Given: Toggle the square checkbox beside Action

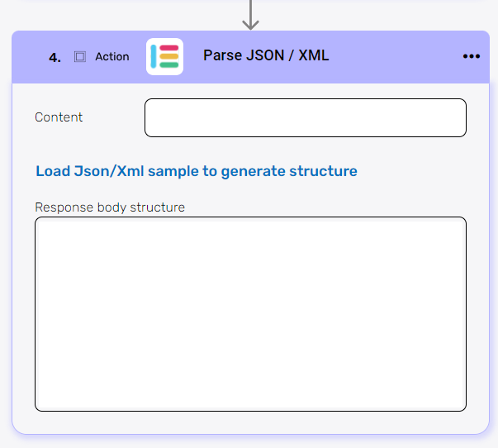Looking at the screenshot, I should 80,56.
